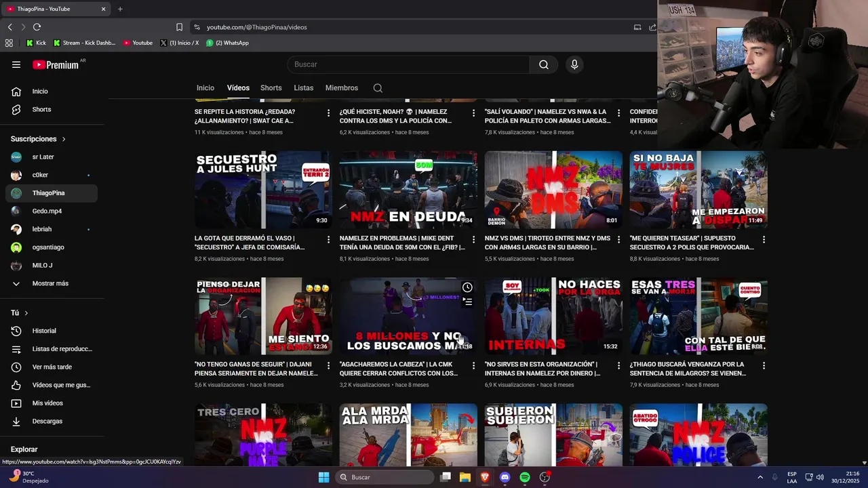Screen dimensions: 868x488
Task: Open Explorar section heading
Action: pos(24,449)
